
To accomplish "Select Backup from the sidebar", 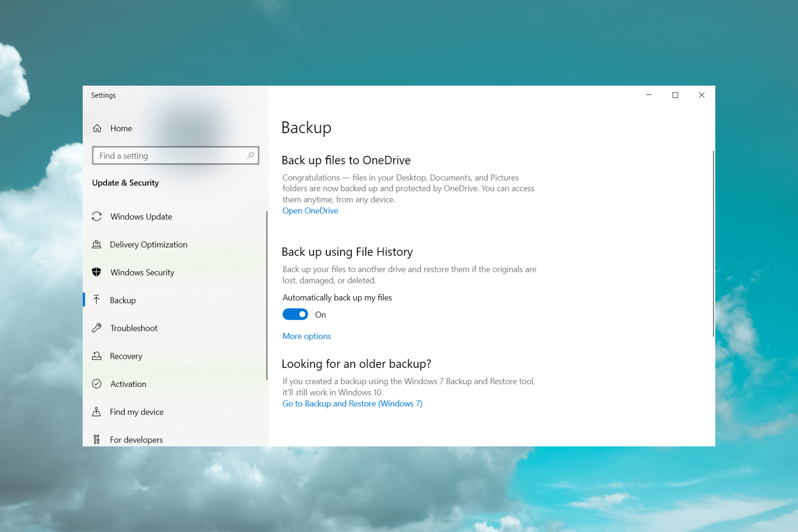I will (x=123, y=300).
